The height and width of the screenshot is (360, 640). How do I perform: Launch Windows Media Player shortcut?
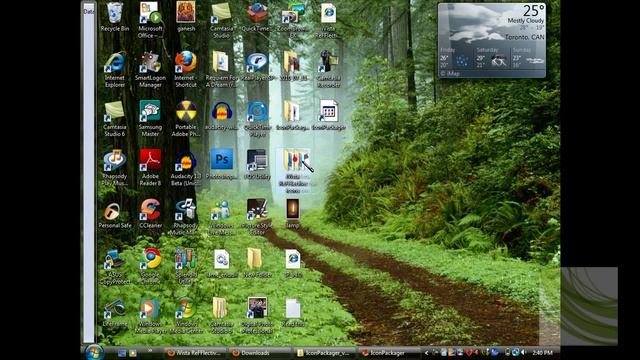pyautogui.click(x=150, y=316)
